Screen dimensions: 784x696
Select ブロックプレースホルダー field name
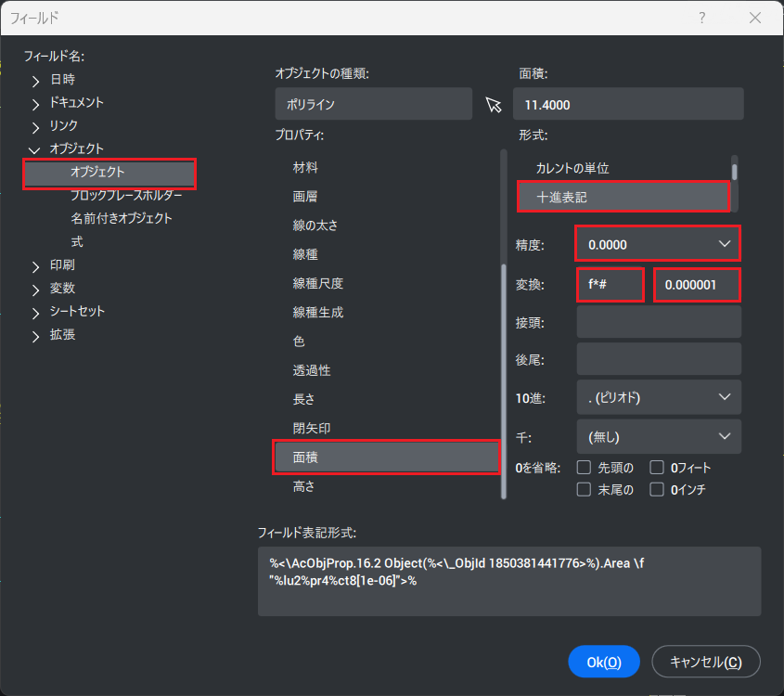126,196
